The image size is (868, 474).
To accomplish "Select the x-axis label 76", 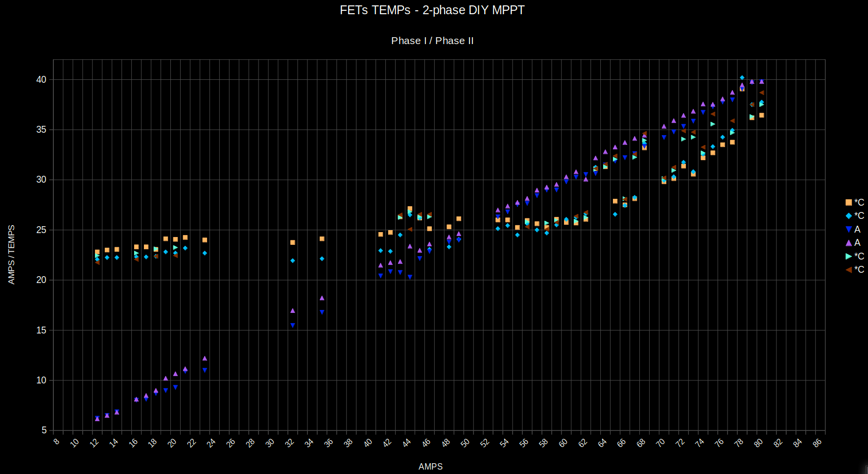I will tap(720, 443).
